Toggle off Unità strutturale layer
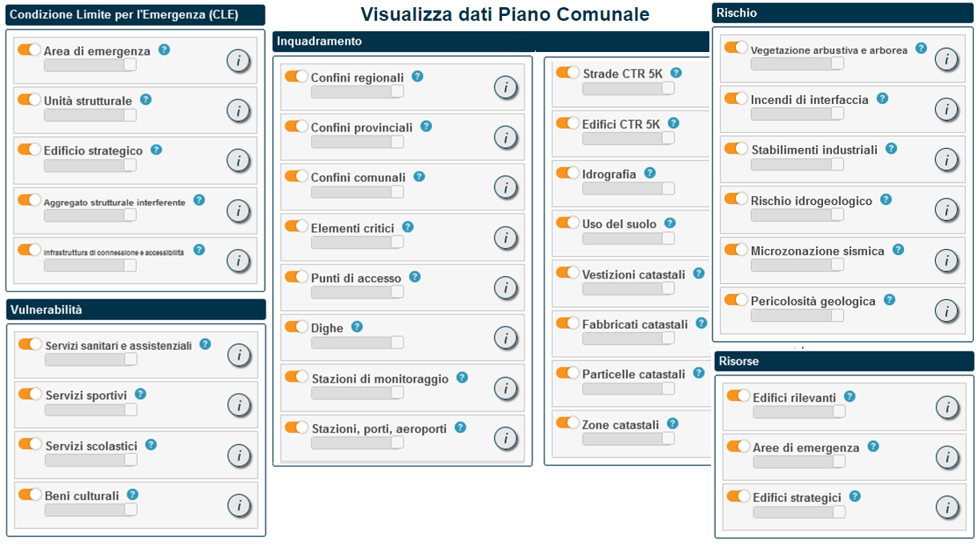980x545 pixels. (30, 100)
